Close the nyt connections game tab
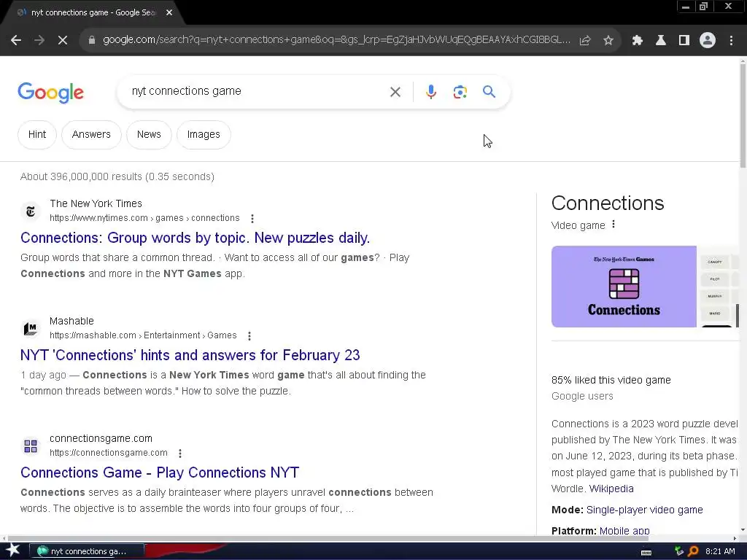This screenshot has height=560, width=747. point(169,13)
